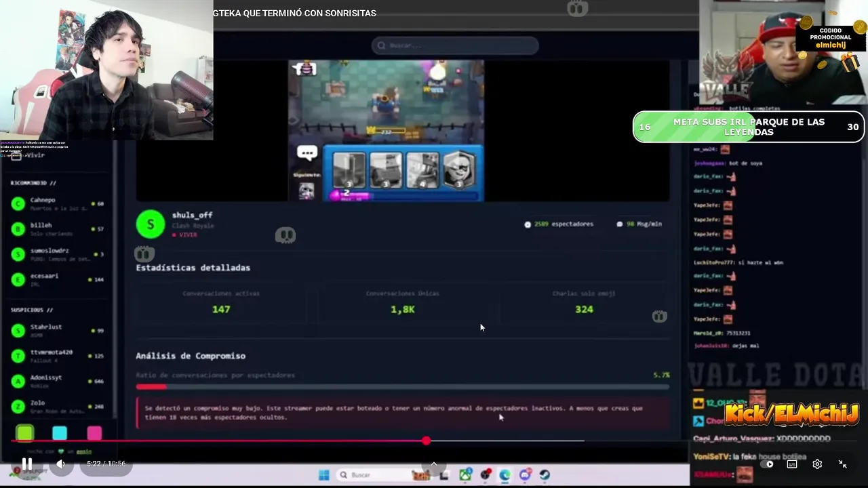Select sumoslowdrz's green S avatar
Screen dimensions: 868x488
tap(18, 254)
